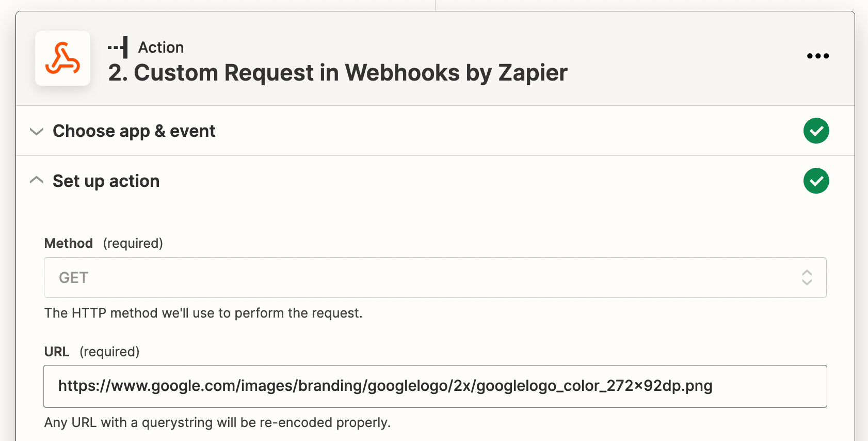Open the three-dot step options menu
Screen dimensions: 868x441
818,56
